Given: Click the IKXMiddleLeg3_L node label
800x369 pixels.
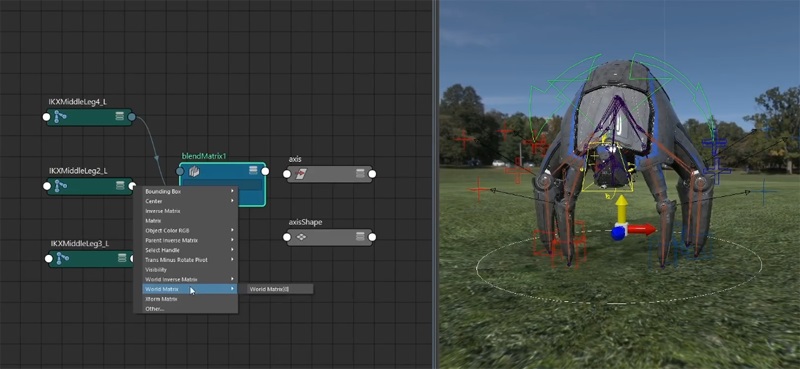Looking at the screenshot, I should click(x=80, y=243).
